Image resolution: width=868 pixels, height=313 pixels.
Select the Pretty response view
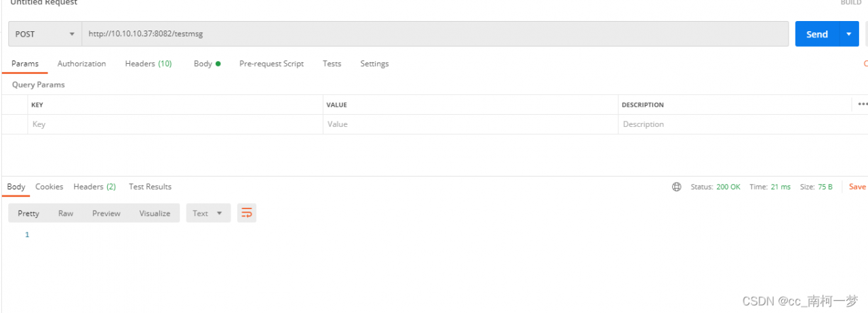click(x=28, y=213)
